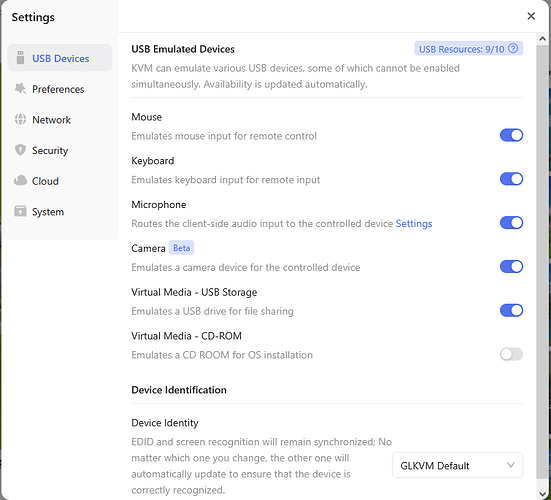551x500 pixels.
Task: Click the USB Resources help icon
Action: tap(513, 48)
